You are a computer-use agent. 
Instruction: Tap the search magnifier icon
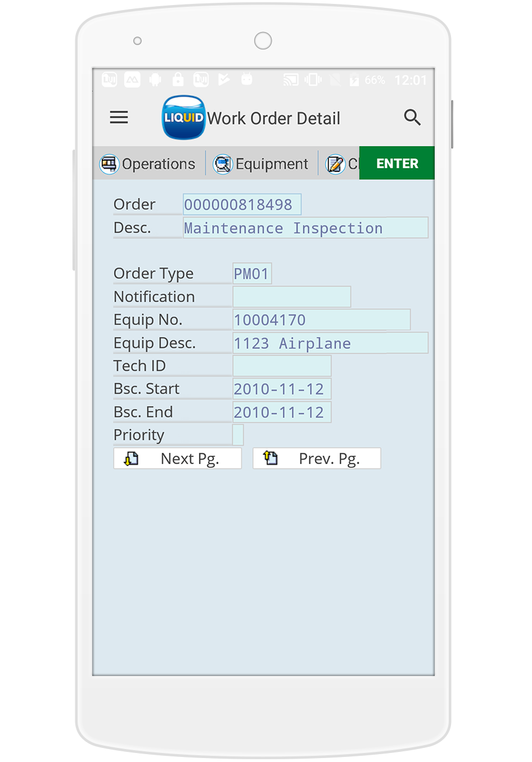pyautogui.click(x=412, y=117)
